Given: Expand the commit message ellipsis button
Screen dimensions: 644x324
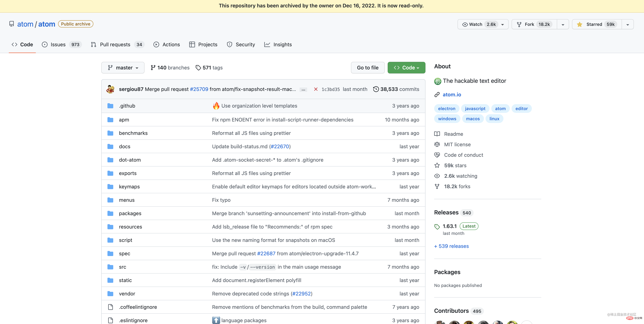Looking at the screenshot, I should coord(303,89).
